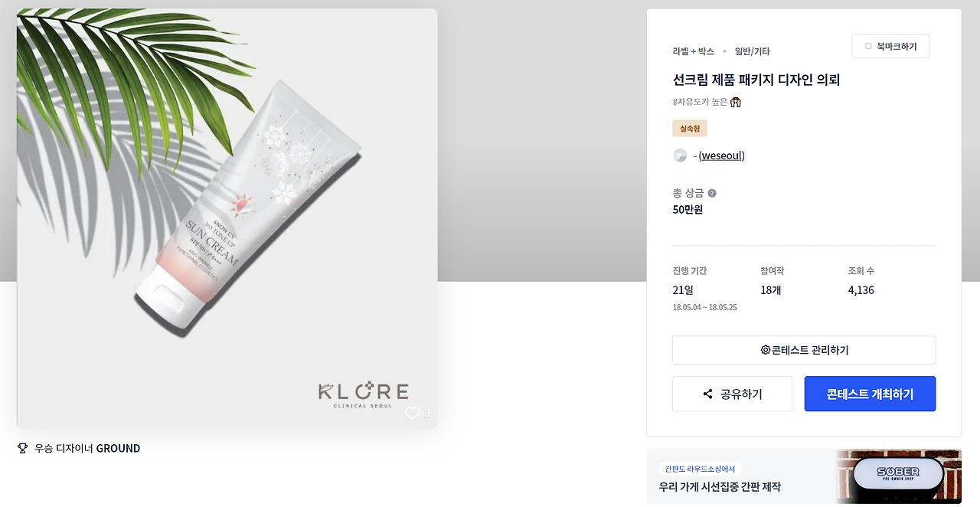The width and height of the screenshot is (980, 507).
Task: Click the emoji icon after #자유도가 높은
Action: [x=736, y=102]
